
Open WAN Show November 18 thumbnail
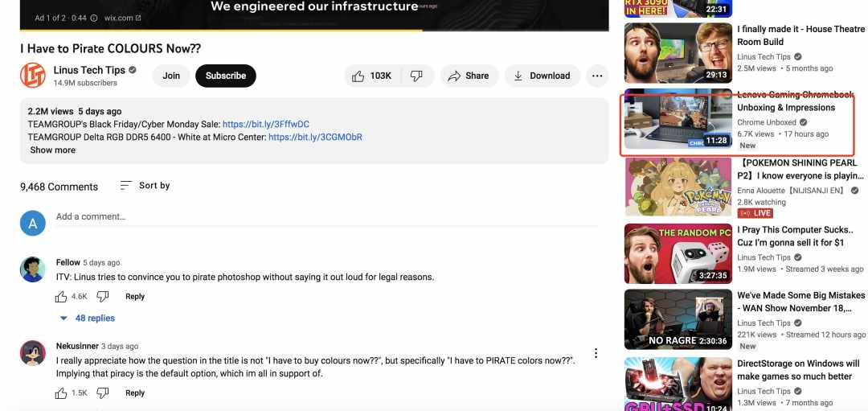[x=678, y=319]
